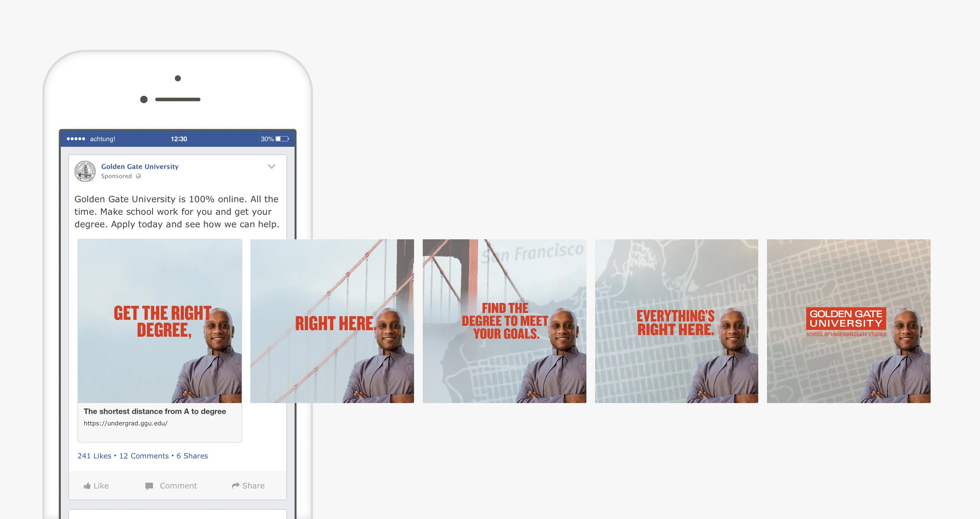Image resolution: width=980 pixels, height=519 pixels.
Task: Open the 12 Comments link
Action: 144,456
